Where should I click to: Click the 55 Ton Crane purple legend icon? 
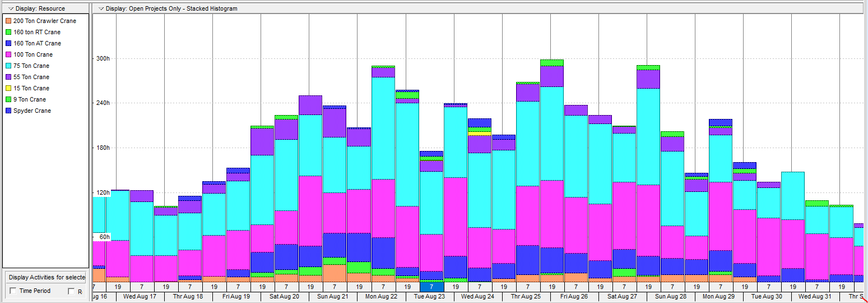[x=8, y=77]
